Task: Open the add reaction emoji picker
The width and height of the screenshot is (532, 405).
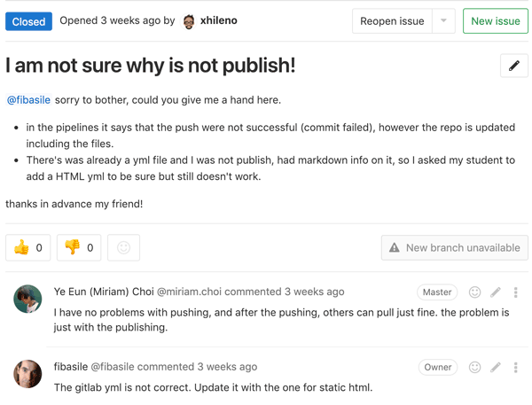Action: pyautogui.click(x=123, y=247)
